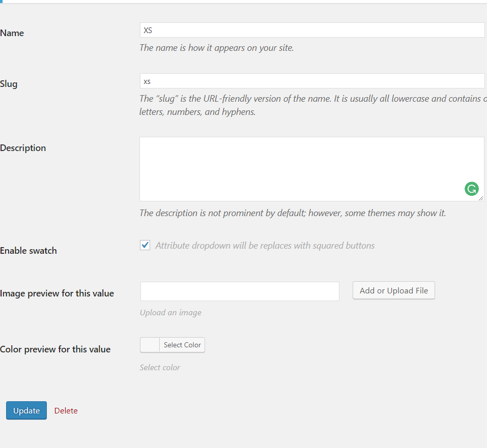Click the Color preview for this value label
This screenshot has height=448, width=487.
55,349
